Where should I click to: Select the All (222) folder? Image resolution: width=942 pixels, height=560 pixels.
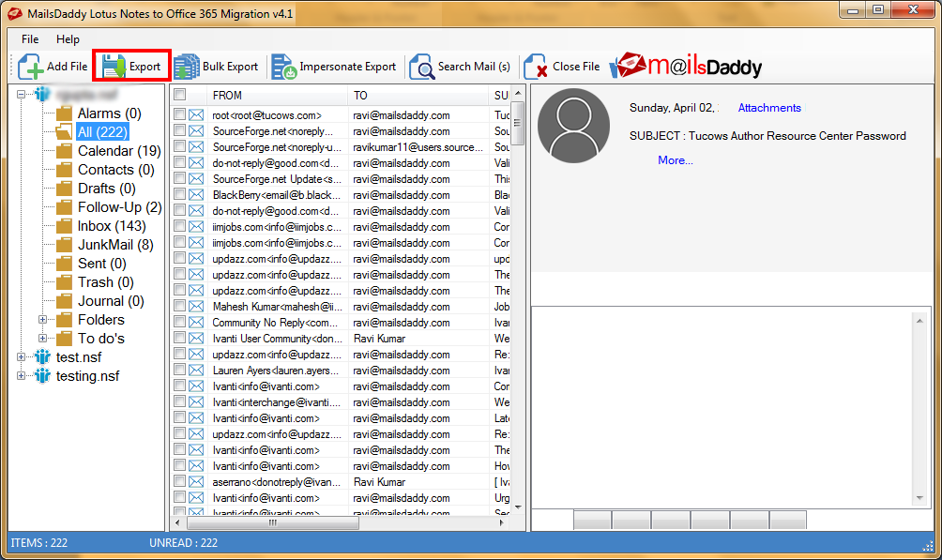[102, 132]
